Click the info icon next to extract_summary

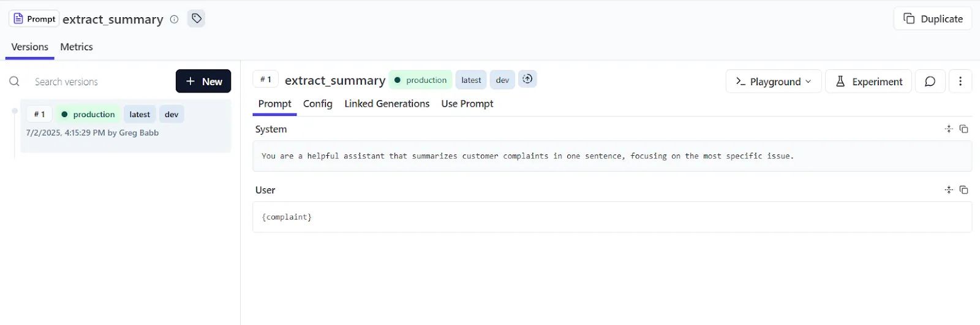[174, 19]
